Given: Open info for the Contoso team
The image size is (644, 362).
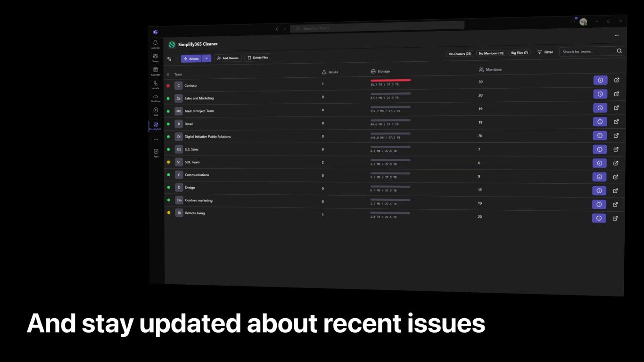Looking at the screenshot, I should click(x=600, y=80).
